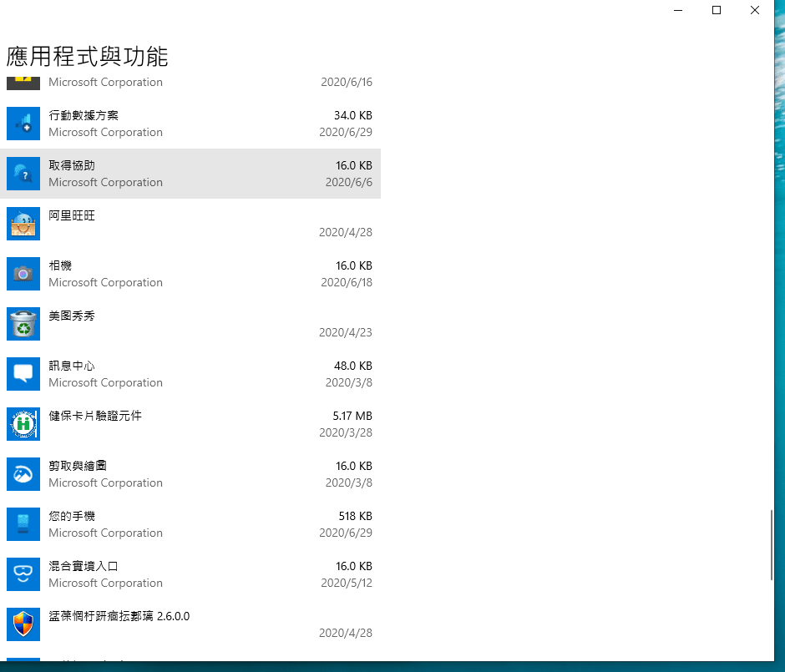Screen dimensions: 785x672
Task: Select the 訊息中心 app name
Action: click(x=72, y=366)
